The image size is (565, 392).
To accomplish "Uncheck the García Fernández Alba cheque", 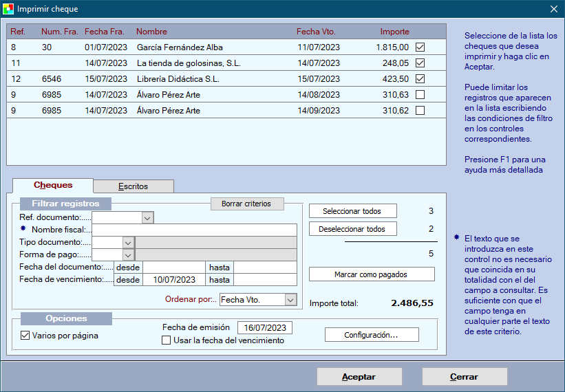I will click(x=420, y=47).
